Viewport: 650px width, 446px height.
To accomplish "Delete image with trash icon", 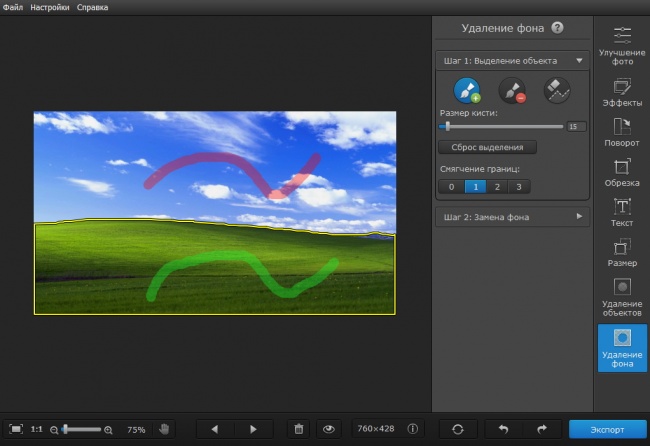I will pos(298,429).
